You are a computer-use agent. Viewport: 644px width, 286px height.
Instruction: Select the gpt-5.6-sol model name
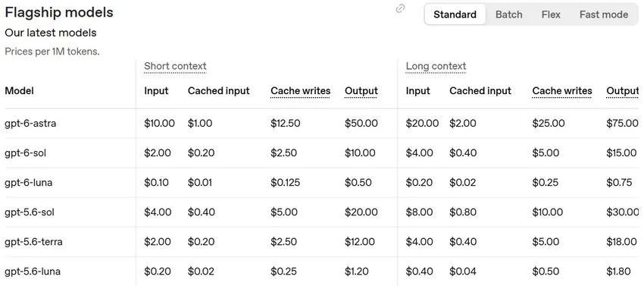[x=30, y=212]
